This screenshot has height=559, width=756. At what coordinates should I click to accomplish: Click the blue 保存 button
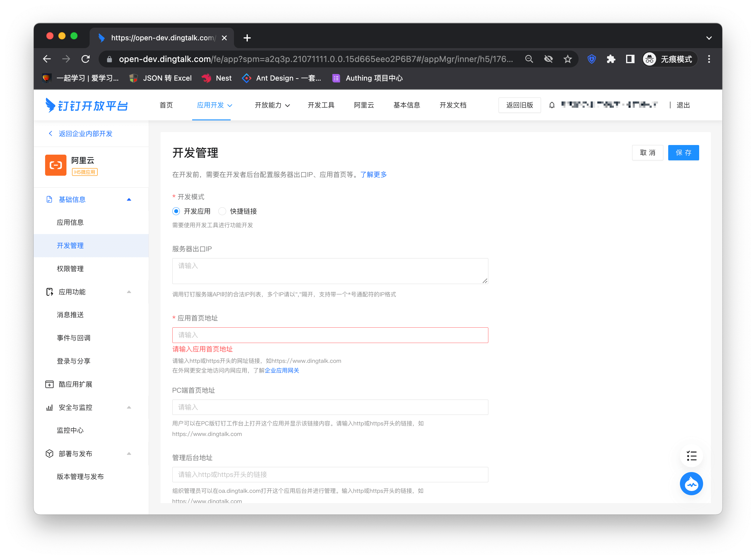(x=683, y=153)
